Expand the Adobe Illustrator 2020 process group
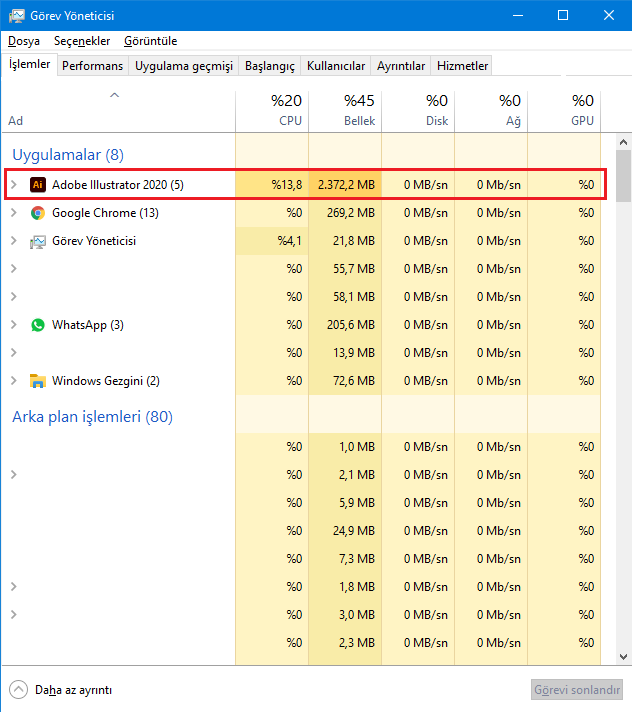This screenshot has height=712, width=632. pyautogui.click(x=14, y=185)
